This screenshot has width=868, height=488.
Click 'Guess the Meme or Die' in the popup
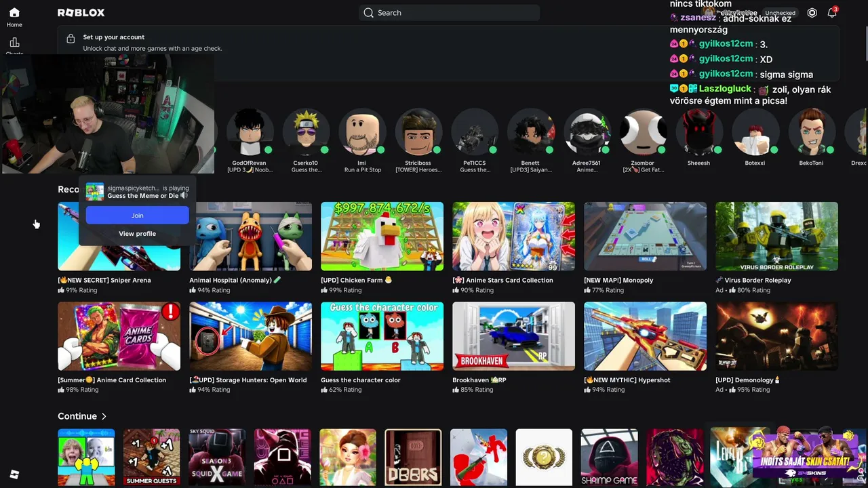pos(142,196)
